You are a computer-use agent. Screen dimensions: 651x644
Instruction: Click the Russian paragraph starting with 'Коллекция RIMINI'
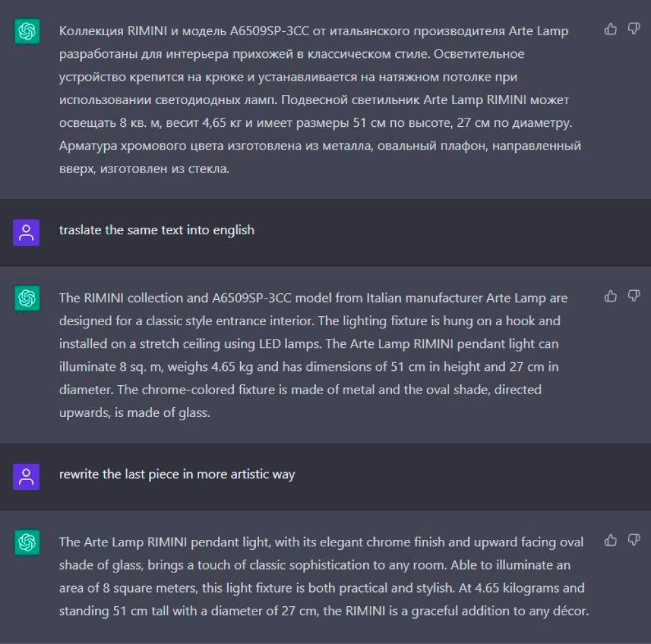[320, 100]
